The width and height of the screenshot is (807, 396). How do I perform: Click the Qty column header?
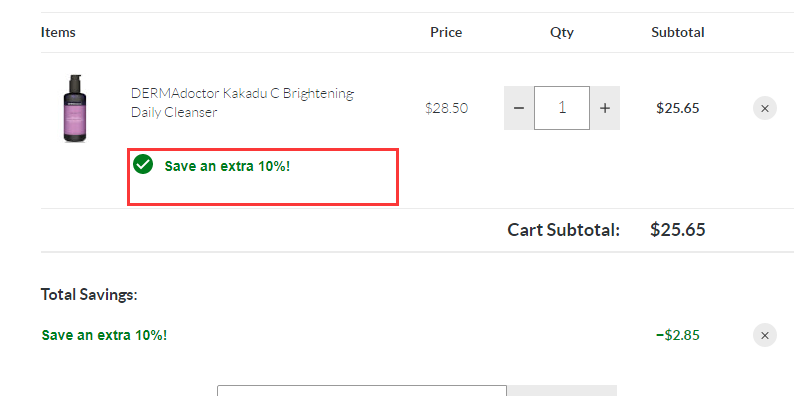click(x=562, y=32)
